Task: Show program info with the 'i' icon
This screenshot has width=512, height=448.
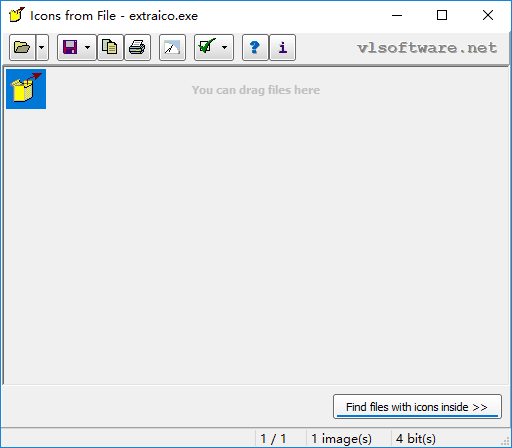Action: 282,47
